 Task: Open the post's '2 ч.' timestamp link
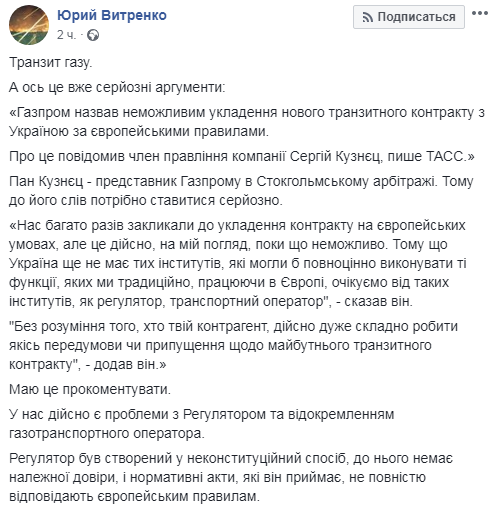66,35
